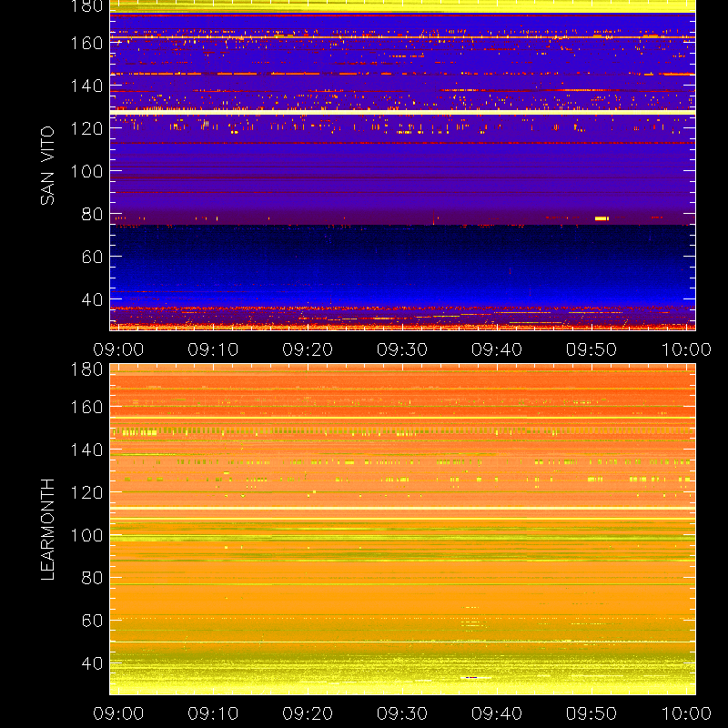Viewport: 728px width, 728px height.
Task: Click the bright white band near 127 in San Vito
Action: coord(402,112)
